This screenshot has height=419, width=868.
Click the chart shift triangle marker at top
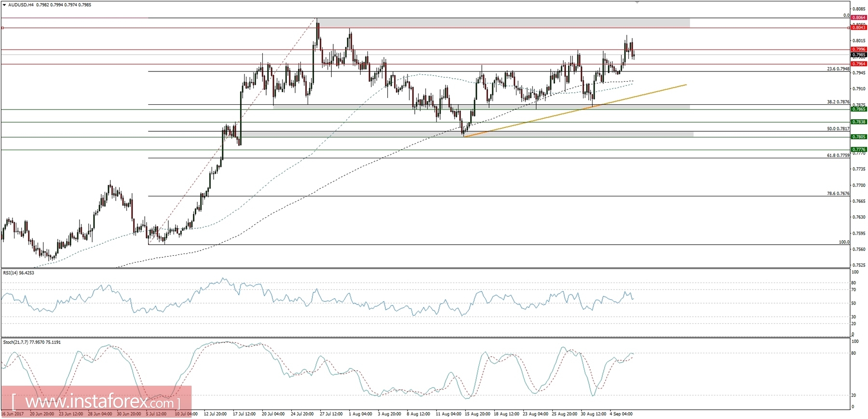click(637, 2)
